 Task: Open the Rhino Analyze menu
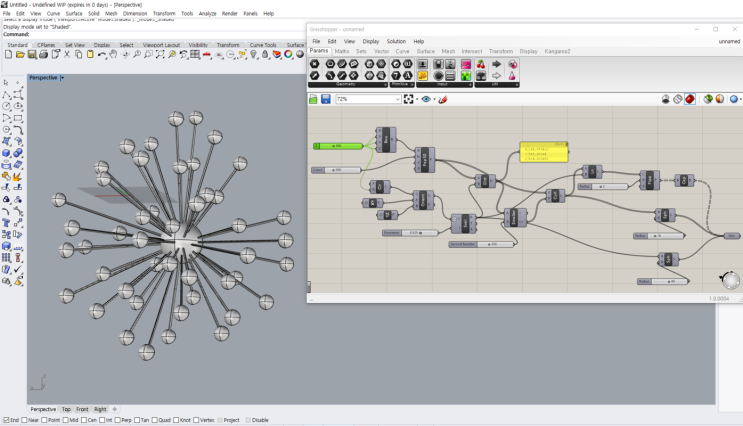207,13
